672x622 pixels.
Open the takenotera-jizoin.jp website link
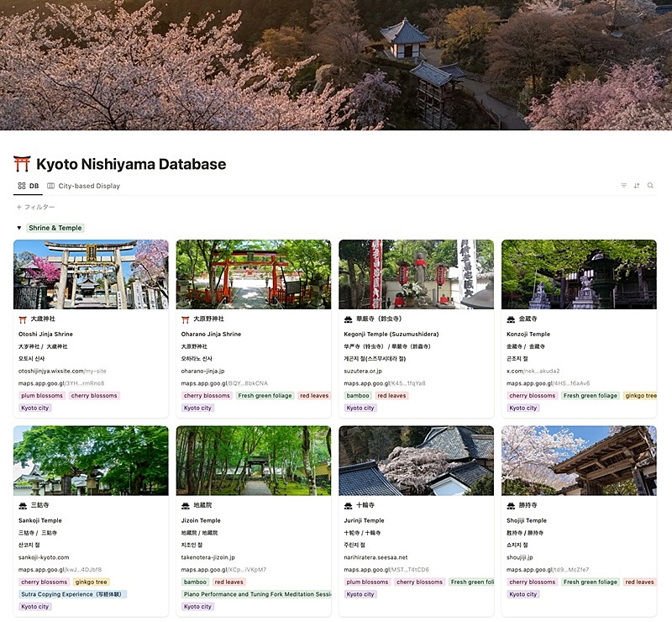[x=208, y=557]
